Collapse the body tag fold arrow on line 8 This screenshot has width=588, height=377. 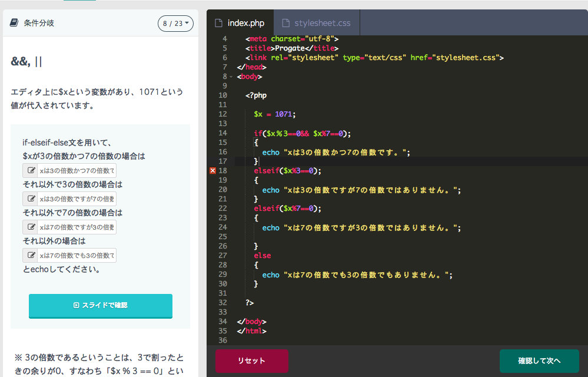click(x=231, y=77)
